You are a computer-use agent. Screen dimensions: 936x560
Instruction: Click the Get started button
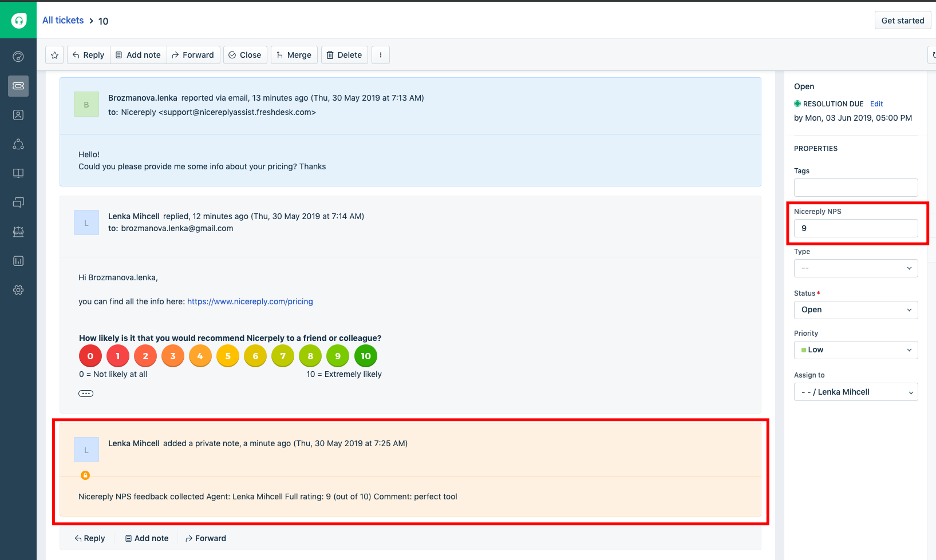point(903,21)
